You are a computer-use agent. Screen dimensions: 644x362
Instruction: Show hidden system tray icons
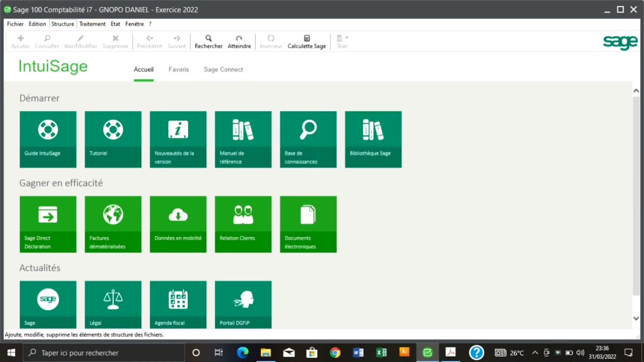(x=535, y=353)
